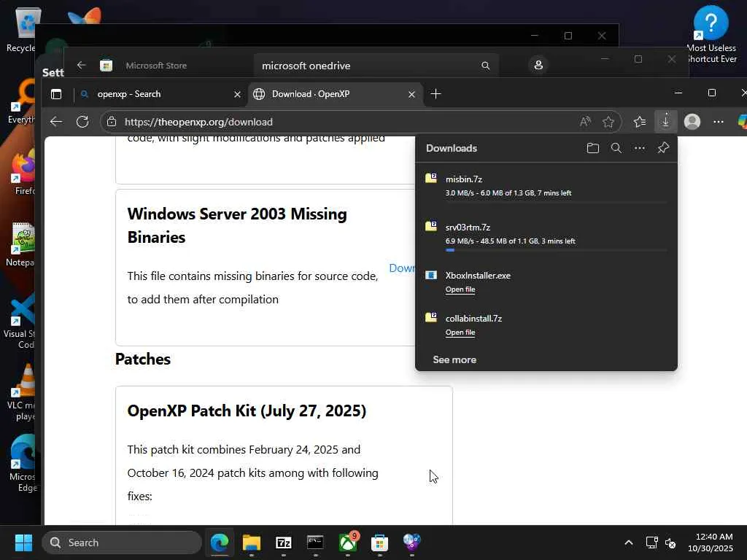Open the Edge profile avatar

coord(692,122)
